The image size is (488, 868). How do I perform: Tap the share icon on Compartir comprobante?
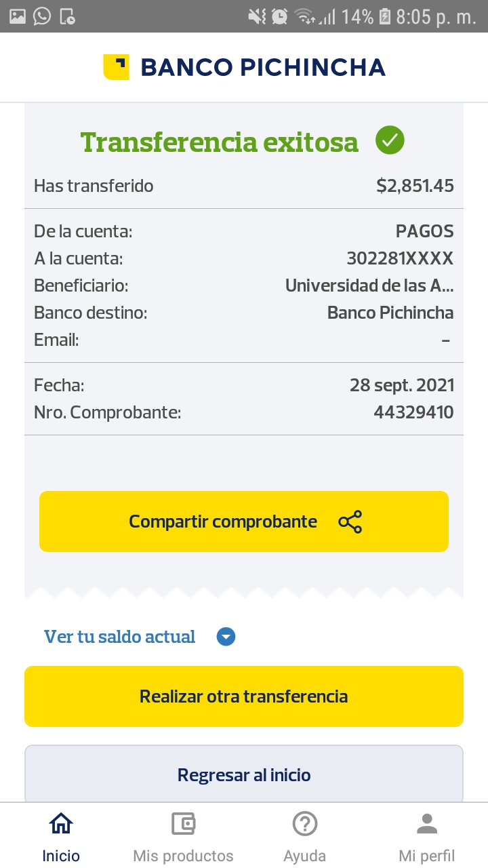(x=350, y=521)
